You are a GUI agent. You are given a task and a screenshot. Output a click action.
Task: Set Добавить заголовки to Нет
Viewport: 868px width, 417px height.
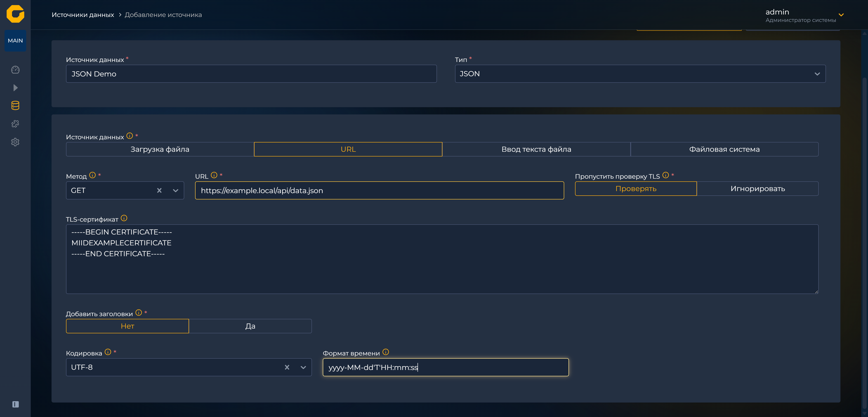point(127,326)
